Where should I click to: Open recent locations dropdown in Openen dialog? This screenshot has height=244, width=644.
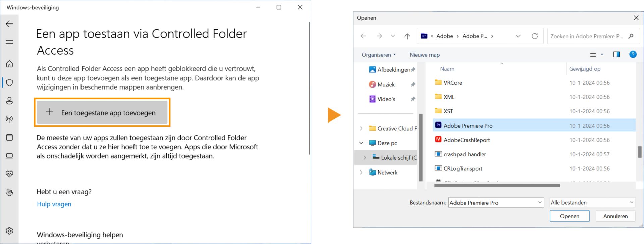[393, 36]
